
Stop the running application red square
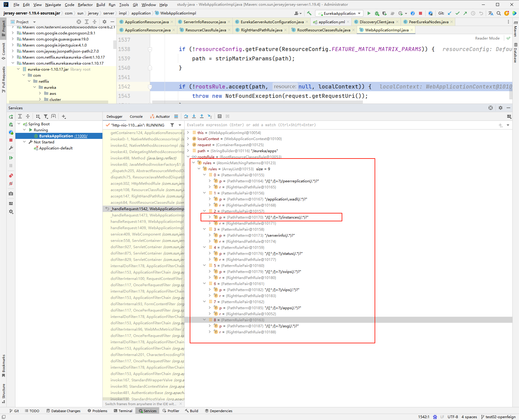click(420, 13)
